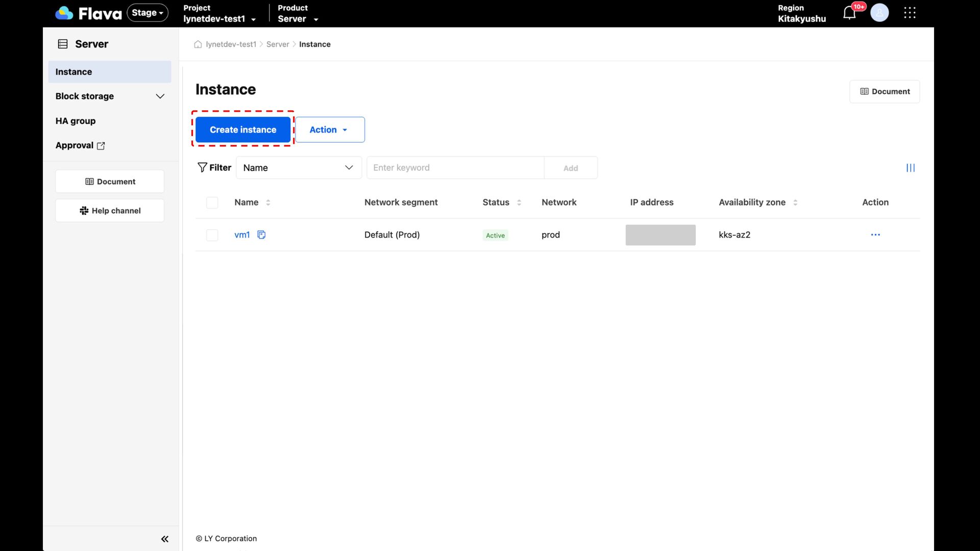This screenshot has width=980, height=551.
Task: Open the Help channel button
Action: 110,211
